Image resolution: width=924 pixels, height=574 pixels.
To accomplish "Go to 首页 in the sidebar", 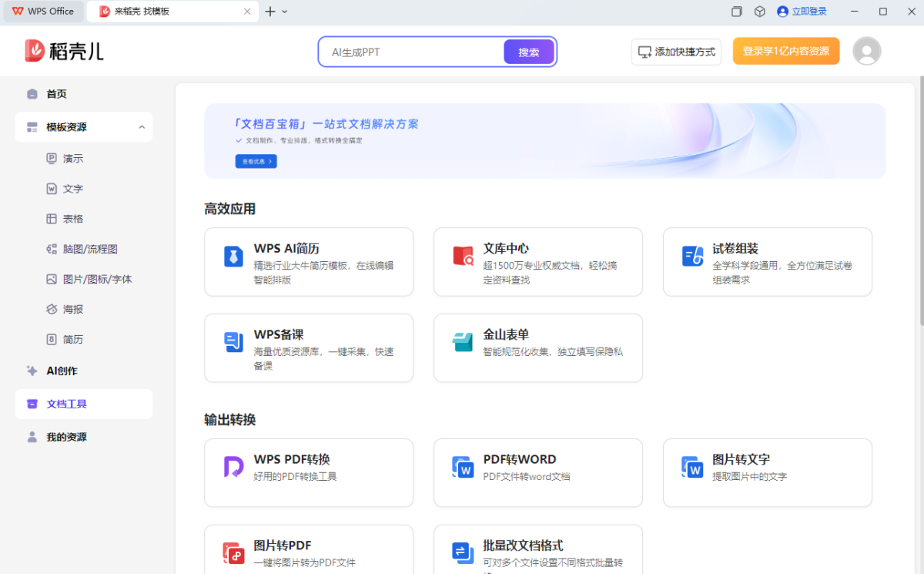I will pos(56,94).
